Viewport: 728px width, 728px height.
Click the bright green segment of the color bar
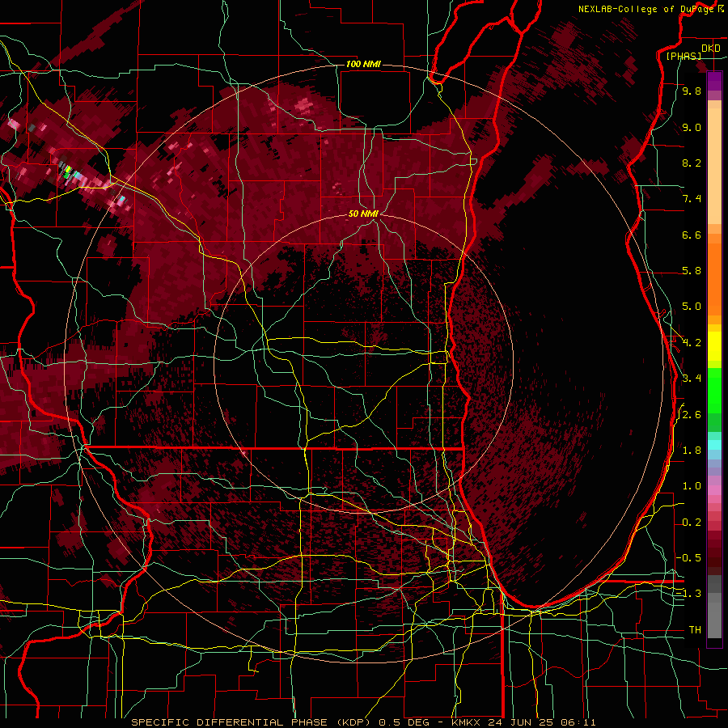(714, 390)
